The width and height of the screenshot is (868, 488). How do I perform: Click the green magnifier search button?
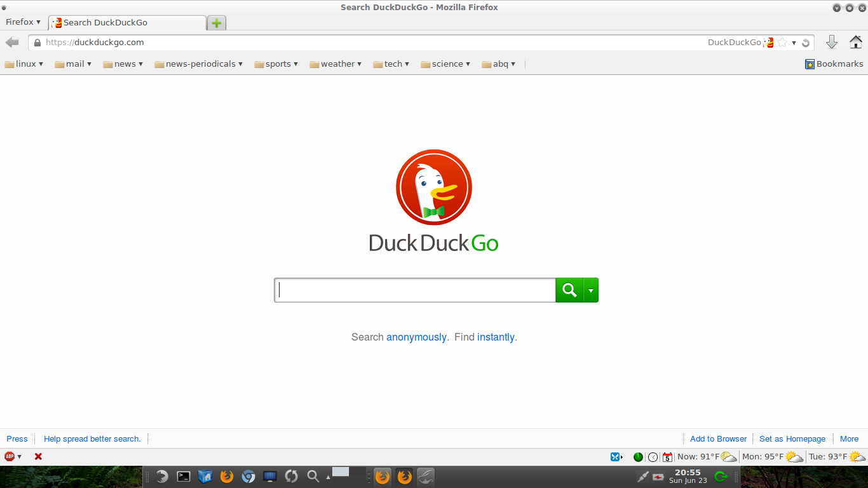click(x=569, y=290)
